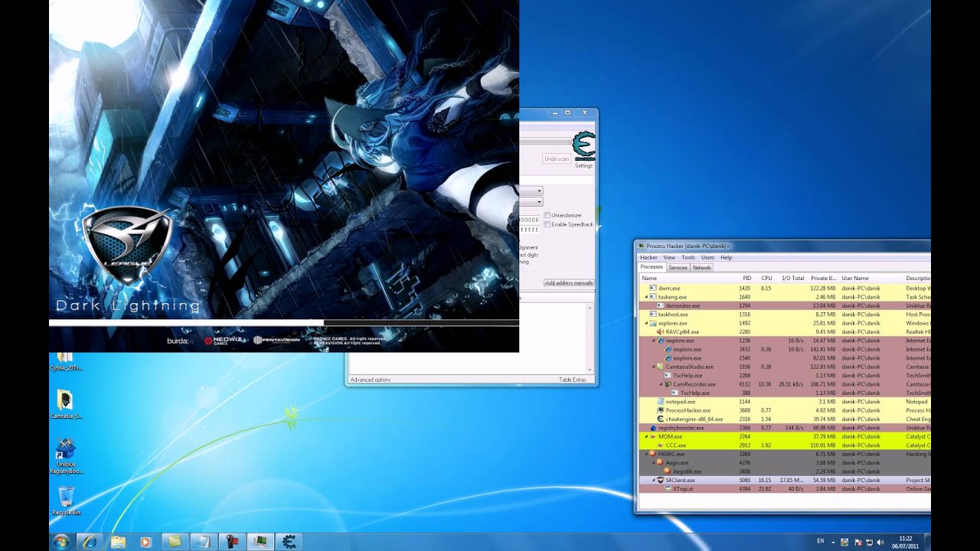Open Cheat Engine Settings logo icon

click(x=583, y=147)
